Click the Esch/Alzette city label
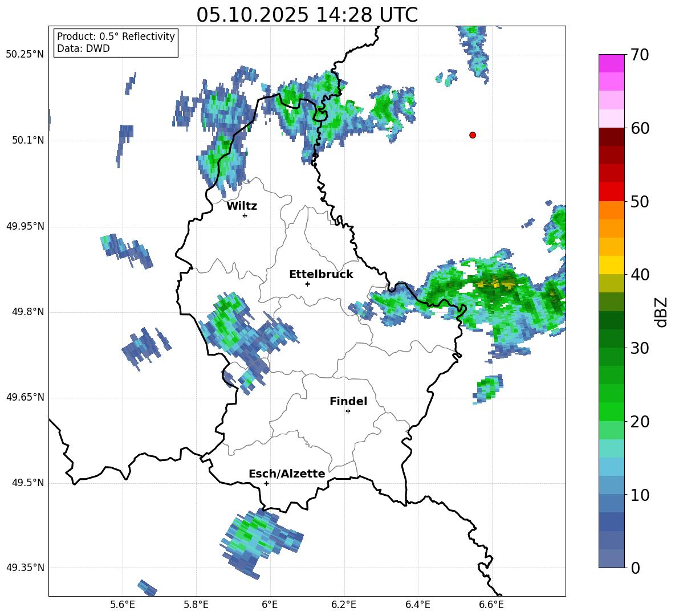 point(287,474)
